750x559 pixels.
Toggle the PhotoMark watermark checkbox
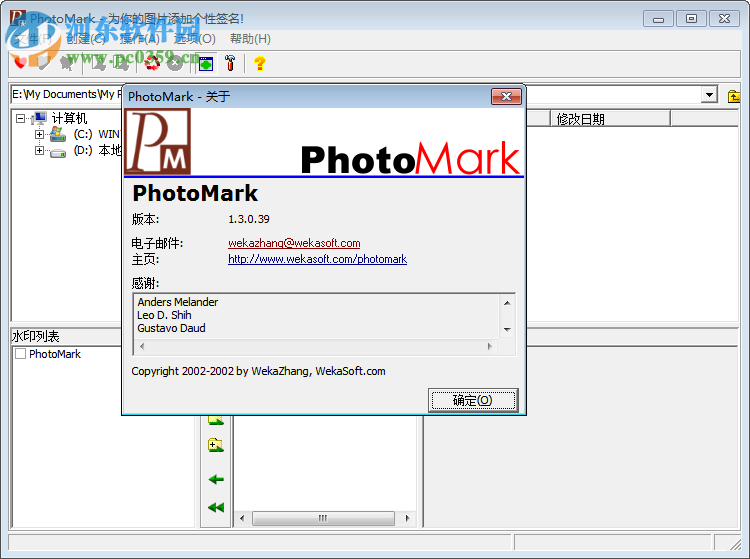[x=21, y=353]
